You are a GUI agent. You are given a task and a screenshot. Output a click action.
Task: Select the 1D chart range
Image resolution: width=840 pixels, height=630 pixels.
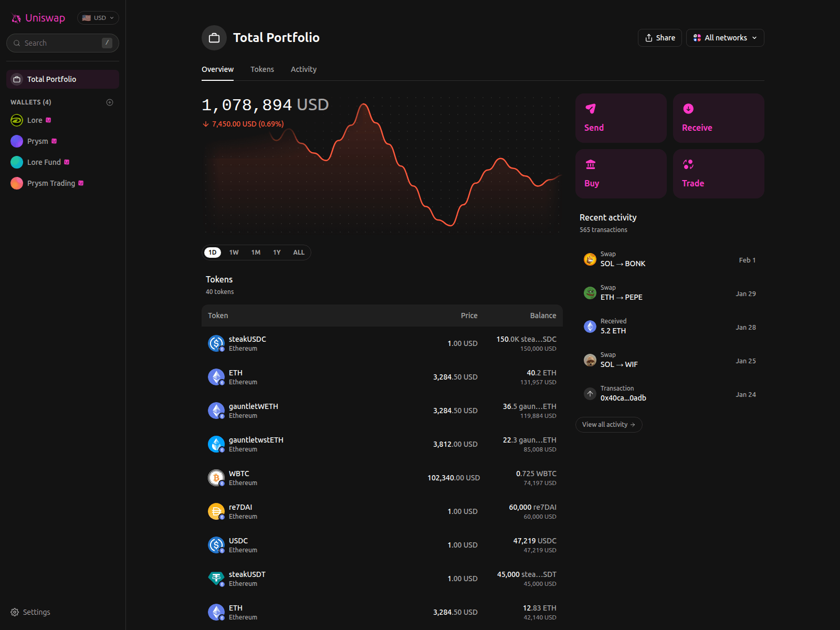click(x=213, y=253)
